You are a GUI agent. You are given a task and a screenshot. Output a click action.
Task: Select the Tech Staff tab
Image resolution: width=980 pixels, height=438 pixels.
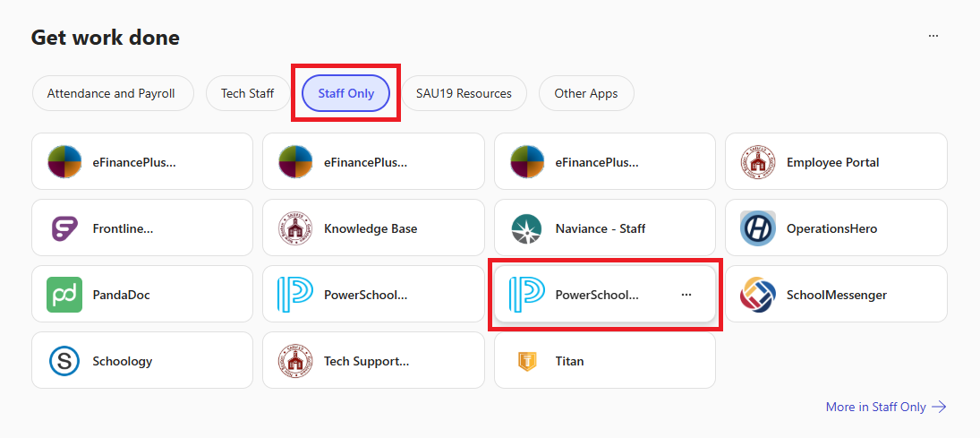click(248, 93)
